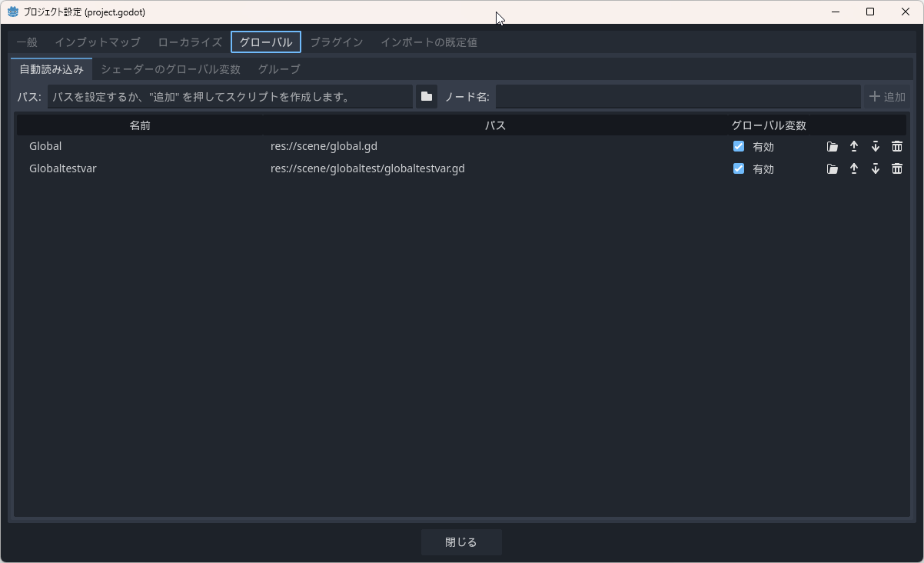Open the インプットマップ tab

point(98,42)
